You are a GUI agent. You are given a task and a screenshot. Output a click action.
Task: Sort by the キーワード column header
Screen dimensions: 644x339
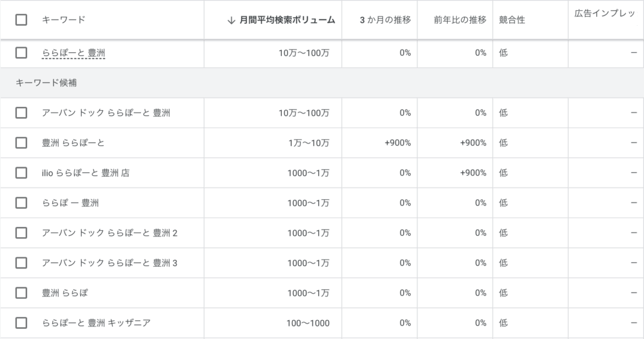click(x=64, y=20)
